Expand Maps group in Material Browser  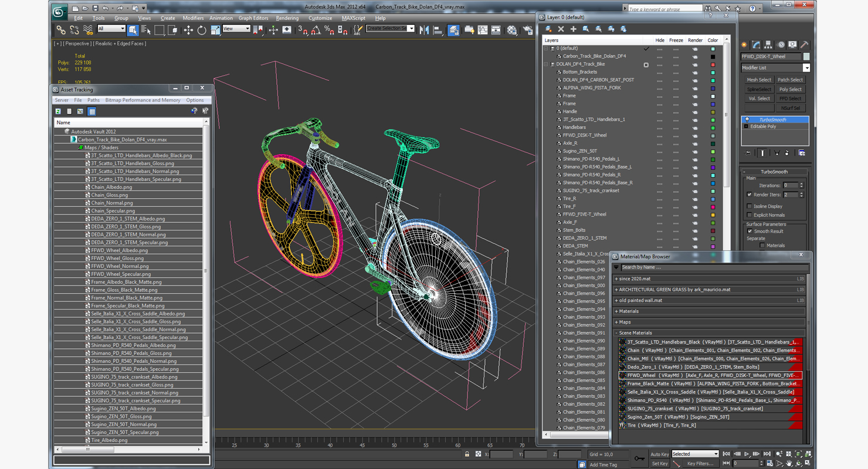click(616, 322)
